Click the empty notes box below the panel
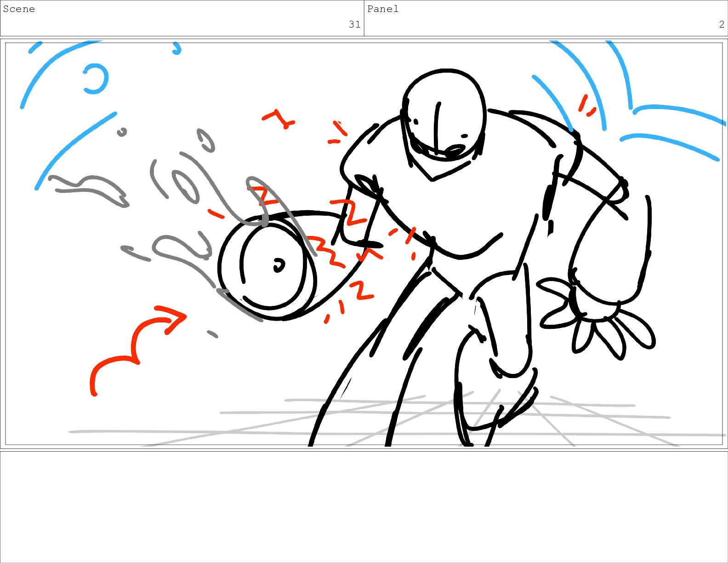 (364, 506)
